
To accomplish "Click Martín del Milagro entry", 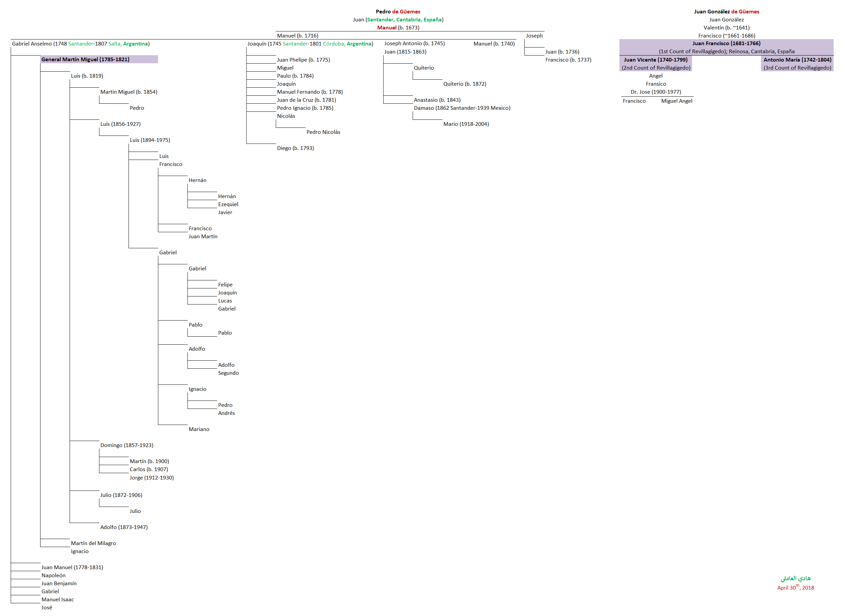I will tap(93, 543).
